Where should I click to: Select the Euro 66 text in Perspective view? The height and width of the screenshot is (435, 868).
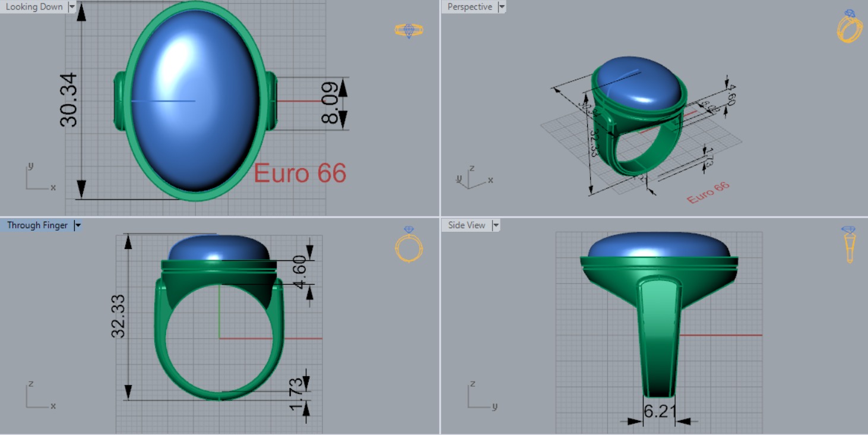708,193
